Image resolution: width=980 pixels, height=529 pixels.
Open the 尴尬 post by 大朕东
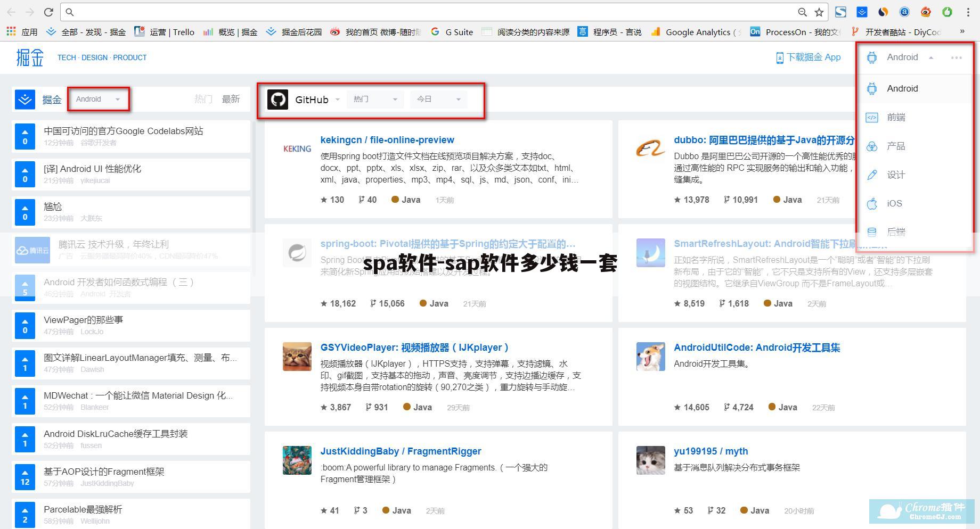pos(53,206)
